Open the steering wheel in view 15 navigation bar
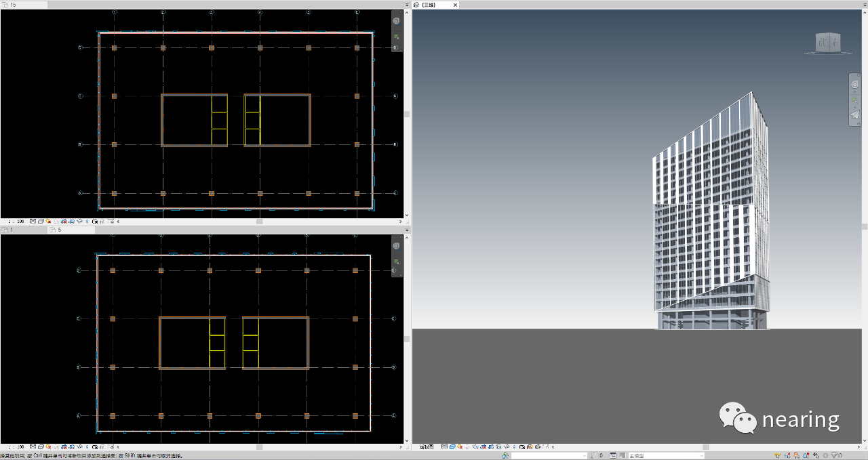 click(397, 20)
